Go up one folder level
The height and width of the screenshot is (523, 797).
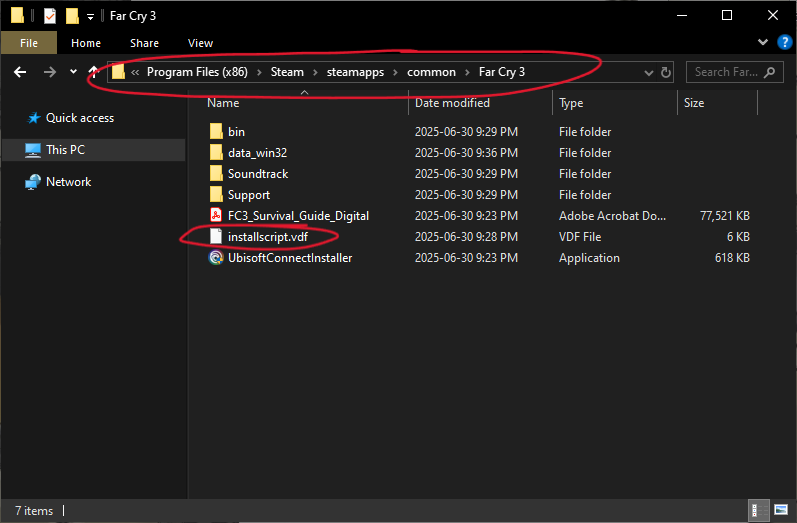click(x=93, y=72)
